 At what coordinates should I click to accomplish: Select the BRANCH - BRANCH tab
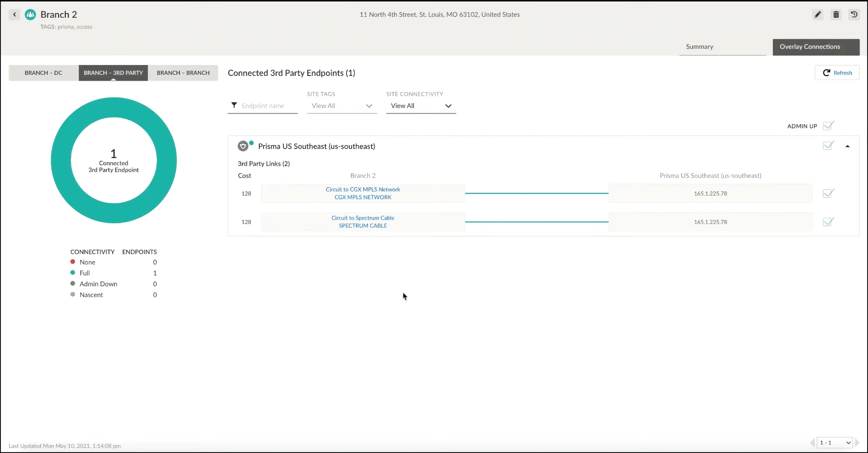pos(183,73)
